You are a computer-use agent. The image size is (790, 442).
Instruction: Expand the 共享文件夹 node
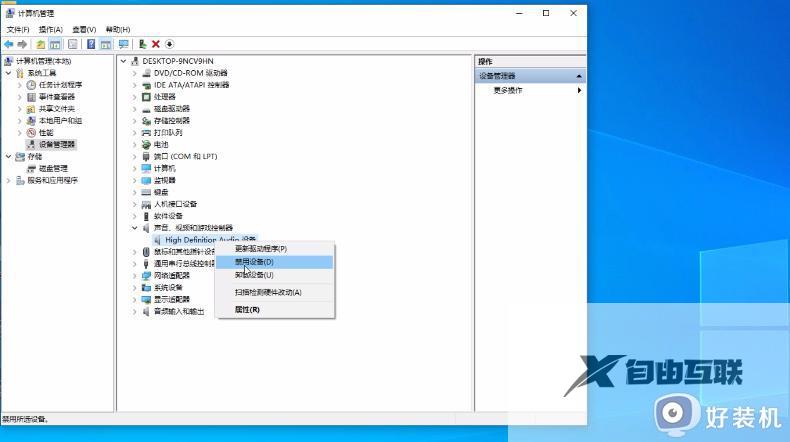(x=20, y=109)
